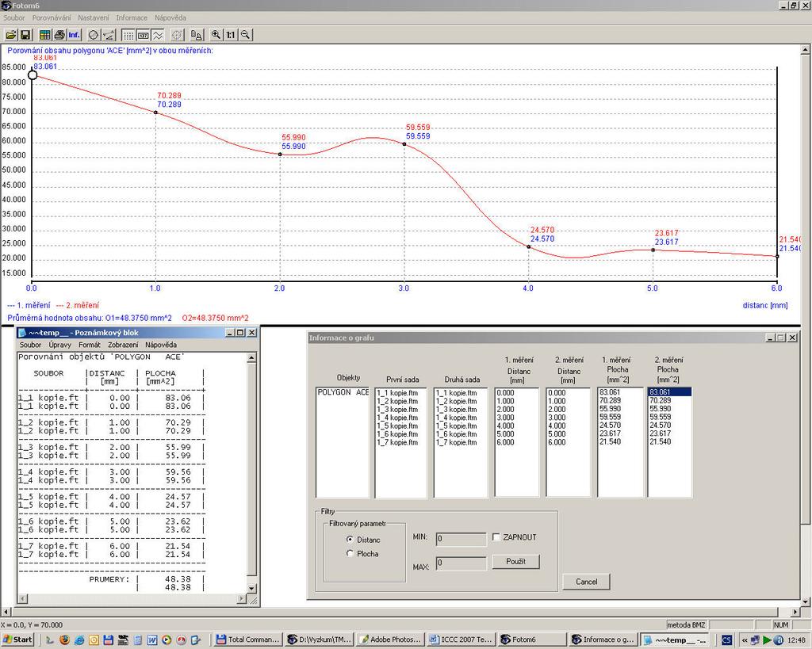Open the Informace menu
Screen dimensions: 812x649
tap(132, 17)
